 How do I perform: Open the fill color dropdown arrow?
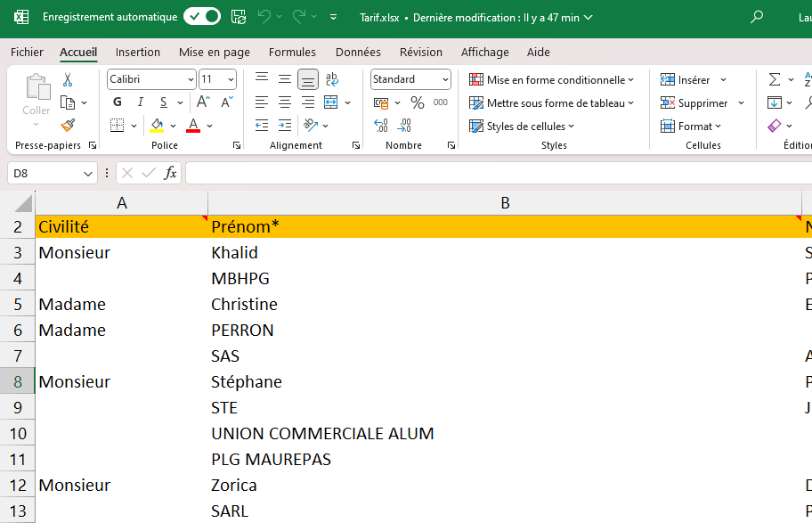click(x=173, y=126)
